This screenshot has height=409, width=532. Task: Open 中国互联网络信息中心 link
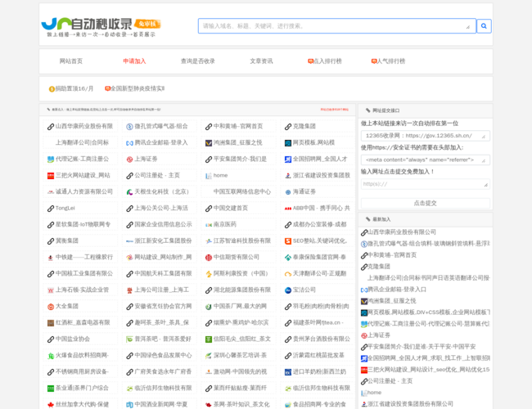click(x=242, y=192)
